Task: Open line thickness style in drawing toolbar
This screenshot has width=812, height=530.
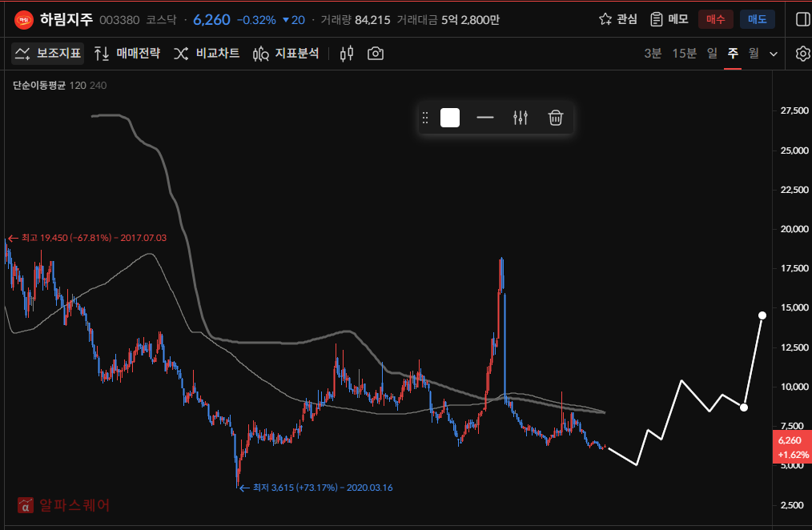Action: click(485, 118)
